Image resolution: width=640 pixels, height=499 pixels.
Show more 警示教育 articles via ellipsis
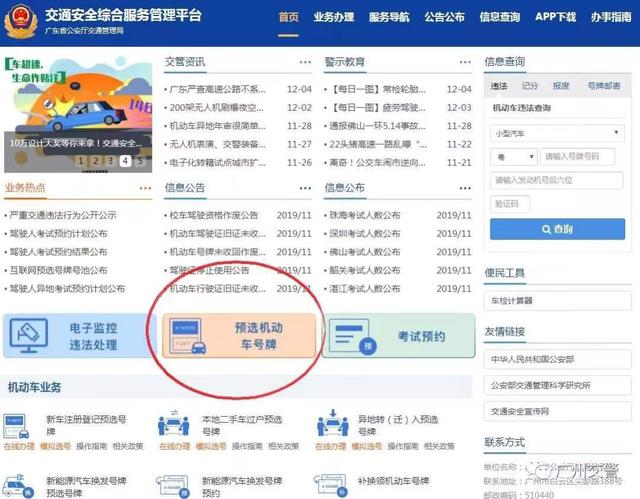click(x=461, y=63)
